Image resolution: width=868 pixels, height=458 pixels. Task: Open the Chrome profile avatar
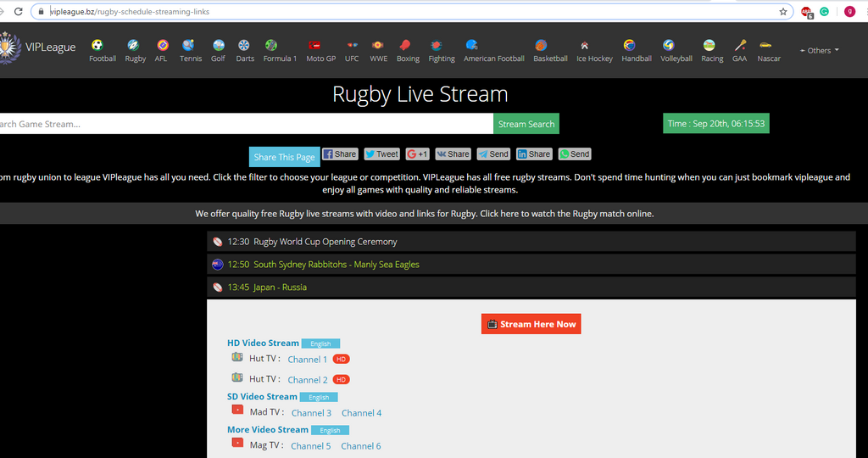pos(849,12)
